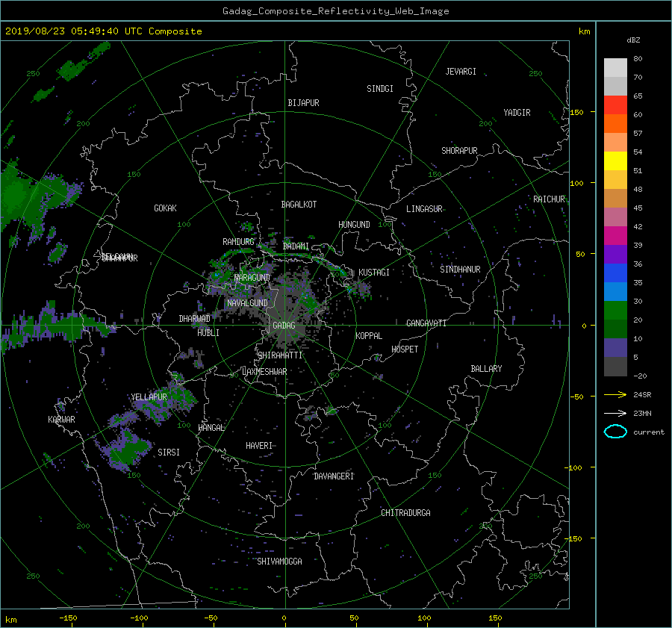Pick the magenta 39-42 dBZ legend swatch

click(615, 236)
